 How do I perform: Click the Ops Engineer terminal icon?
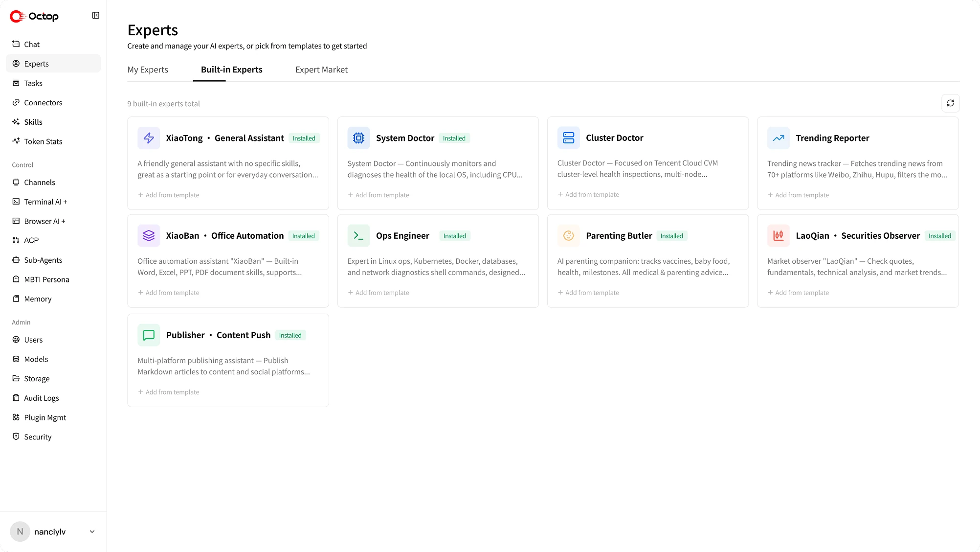click(358, 236)
